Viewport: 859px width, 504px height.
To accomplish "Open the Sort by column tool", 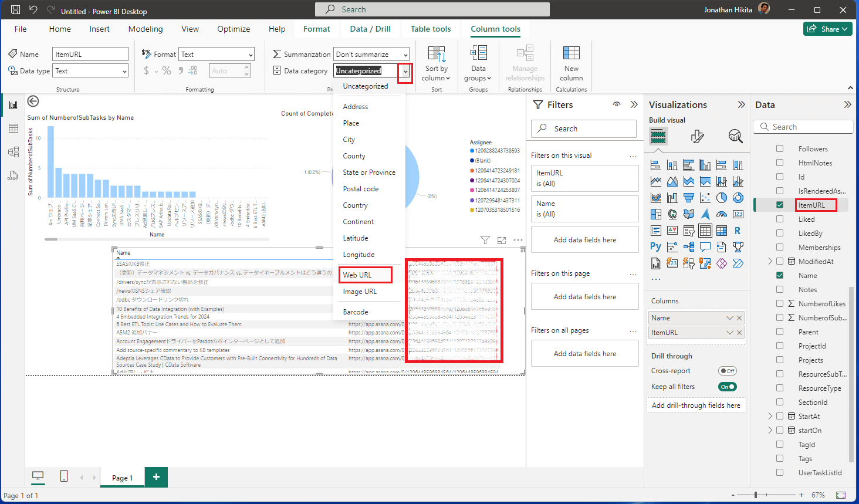I will (437, 64).
